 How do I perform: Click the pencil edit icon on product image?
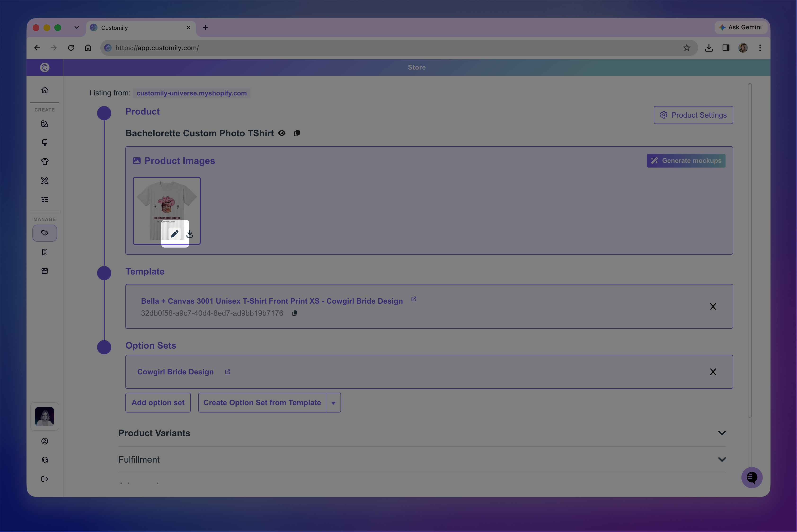click(x=174, y=234)
